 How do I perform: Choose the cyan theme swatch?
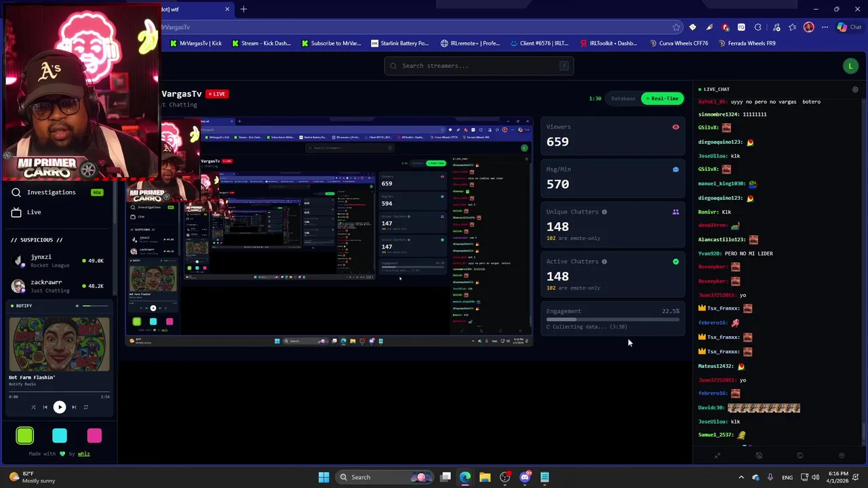point(60,436)
